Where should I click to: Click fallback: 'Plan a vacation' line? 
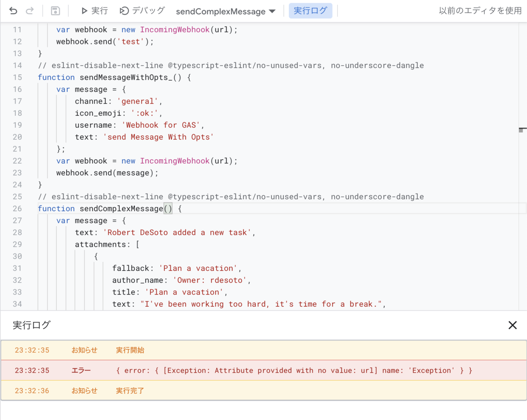tap(177, 268)
